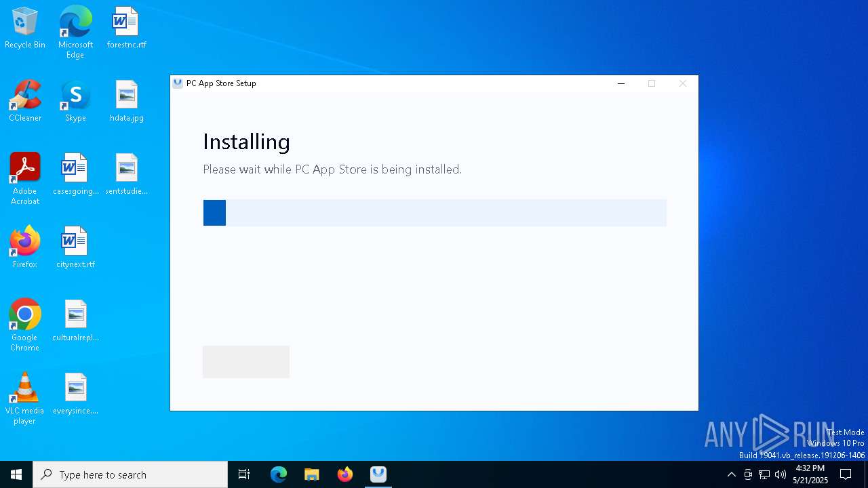The image size is (868, 488).
Task: Open File Explorer from the taskbar
Action: (x=312, y=474)
